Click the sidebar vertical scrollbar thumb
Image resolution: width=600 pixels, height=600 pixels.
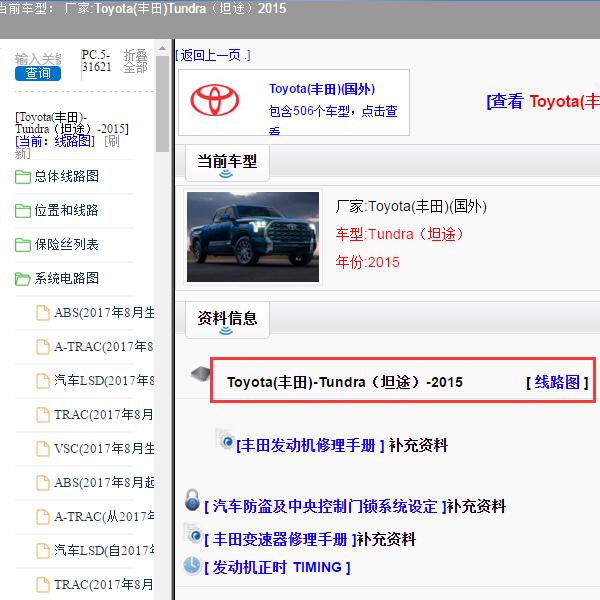[162, 104]
